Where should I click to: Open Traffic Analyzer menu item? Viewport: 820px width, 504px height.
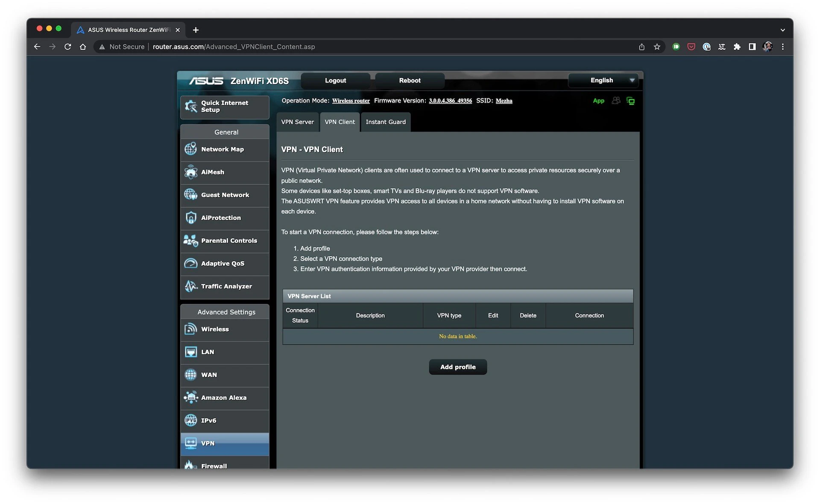pos(225,287)
